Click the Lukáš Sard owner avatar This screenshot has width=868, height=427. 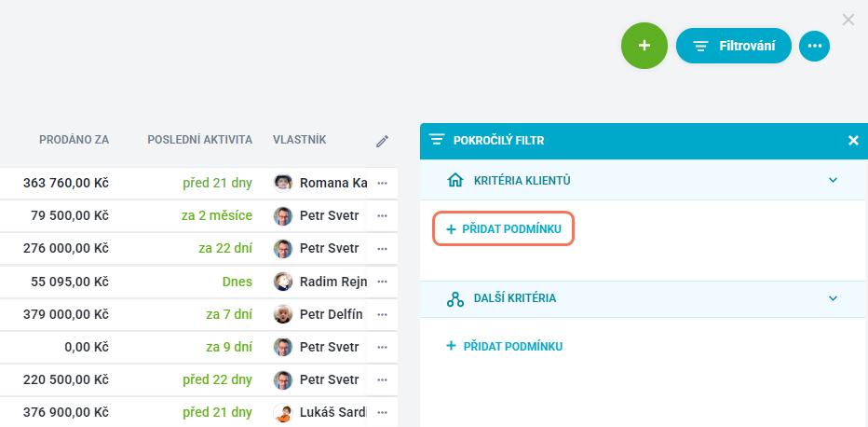pos(283,413)
